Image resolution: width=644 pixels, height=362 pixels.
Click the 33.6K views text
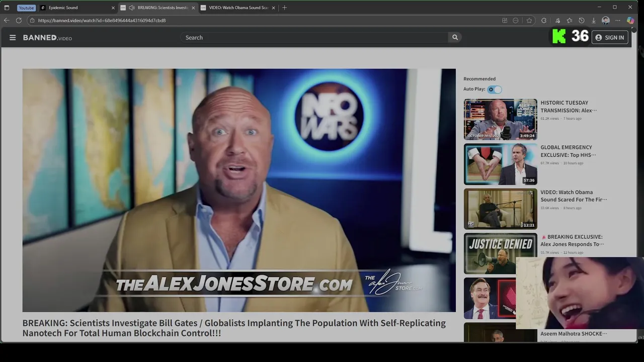point(549,208)
